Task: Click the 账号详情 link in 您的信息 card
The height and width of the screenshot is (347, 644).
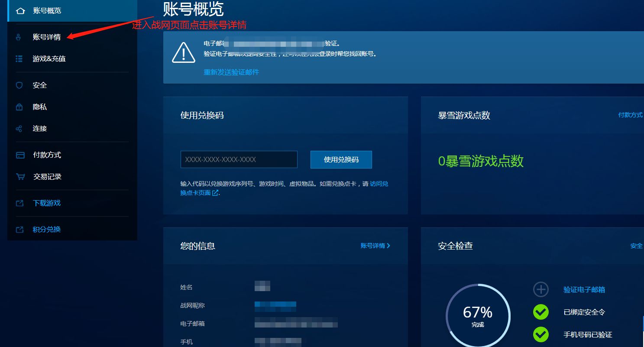Action: pyautogui.click(x=373, y=246)
